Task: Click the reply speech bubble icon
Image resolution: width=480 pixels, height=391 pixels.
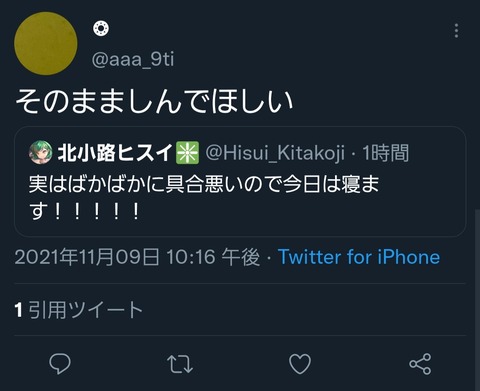Action: (x=60, y=364)
